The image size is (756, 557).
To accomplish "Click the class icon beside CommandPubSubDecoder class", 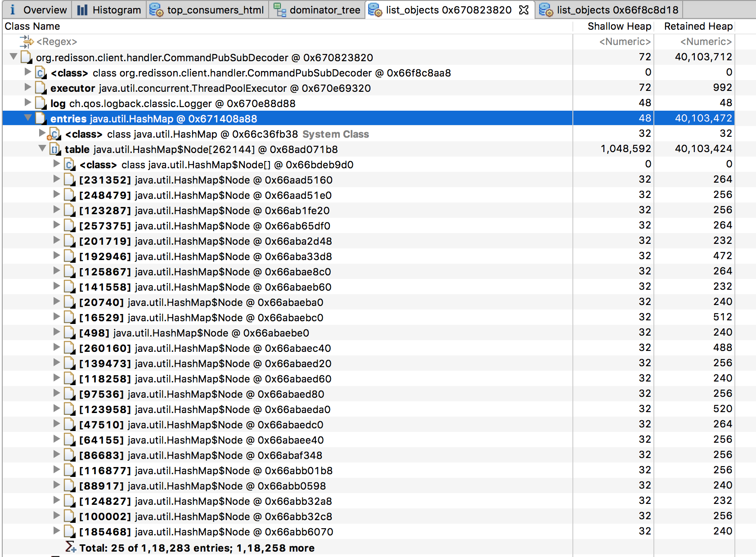I will (40, 72).
